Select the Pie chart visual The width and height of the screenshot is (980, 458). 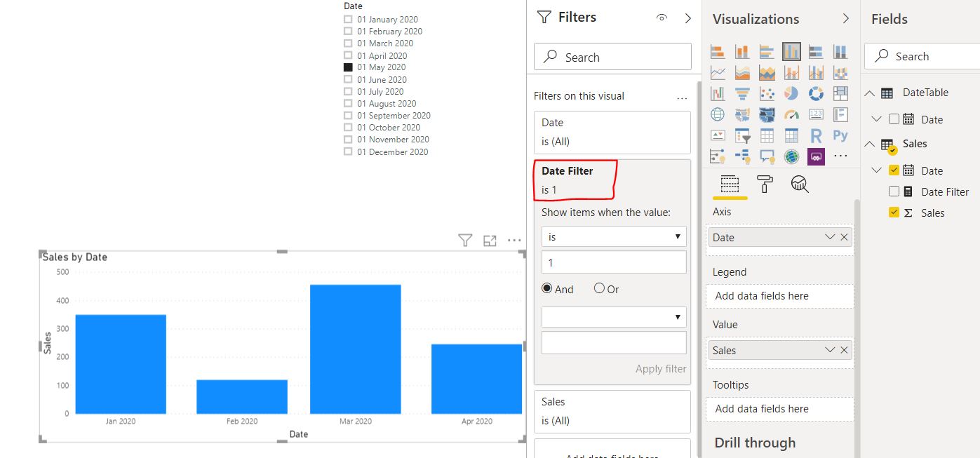point(791,93)
